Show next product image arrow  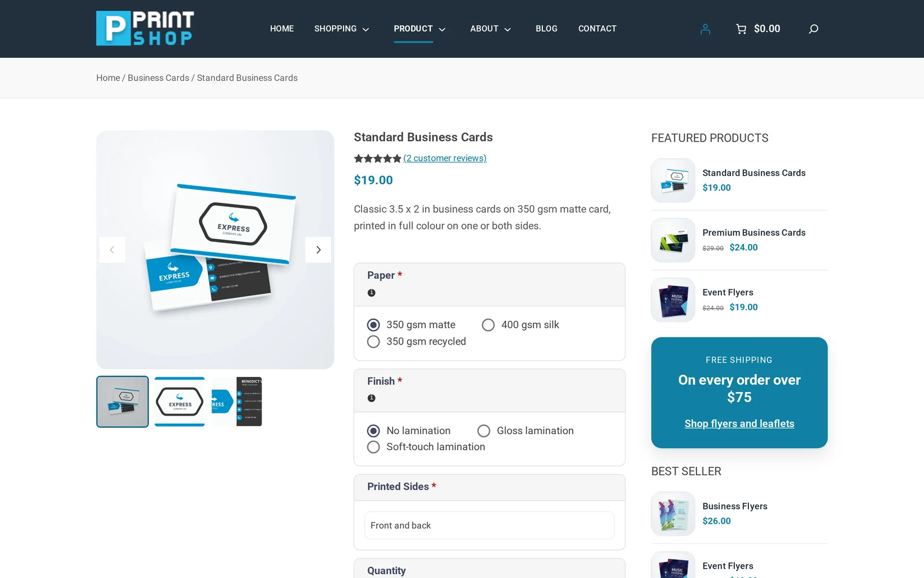coord(318,250)
